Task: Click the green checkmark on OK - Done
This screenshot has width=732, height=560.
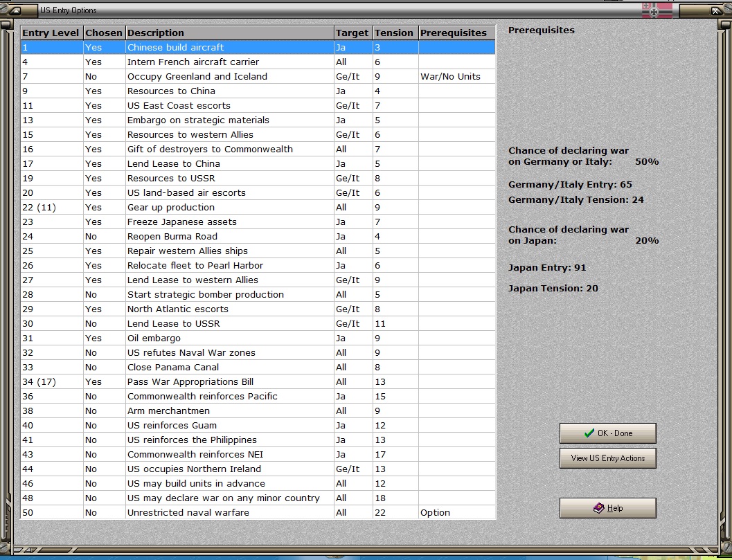Action: (589, 433)
